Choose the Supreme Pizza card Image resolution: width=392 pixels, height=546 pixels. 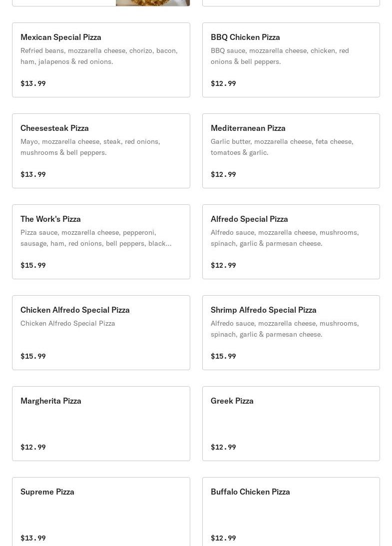[101, 514]
